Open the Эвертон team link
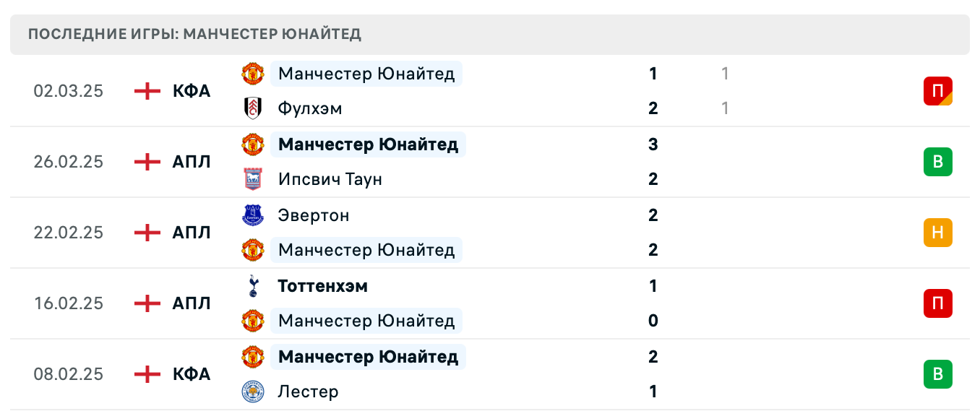 [x=314, y=215]
